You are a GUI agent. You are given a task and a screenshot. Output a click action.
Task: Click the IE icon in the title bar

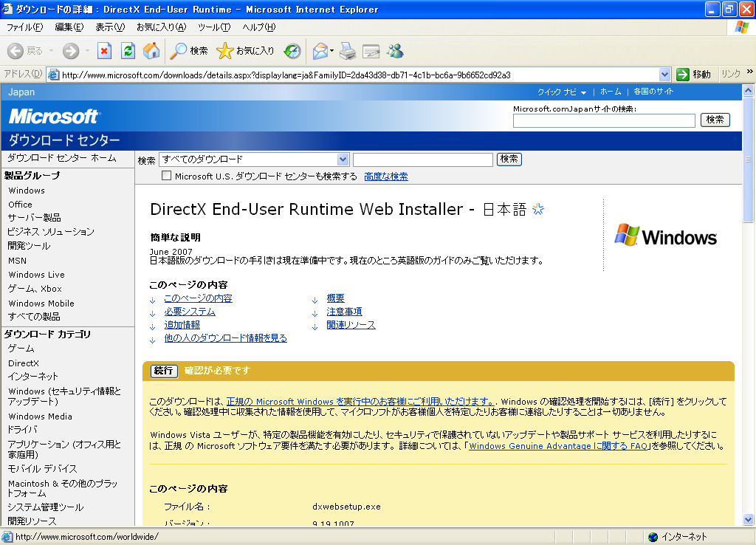7,9
